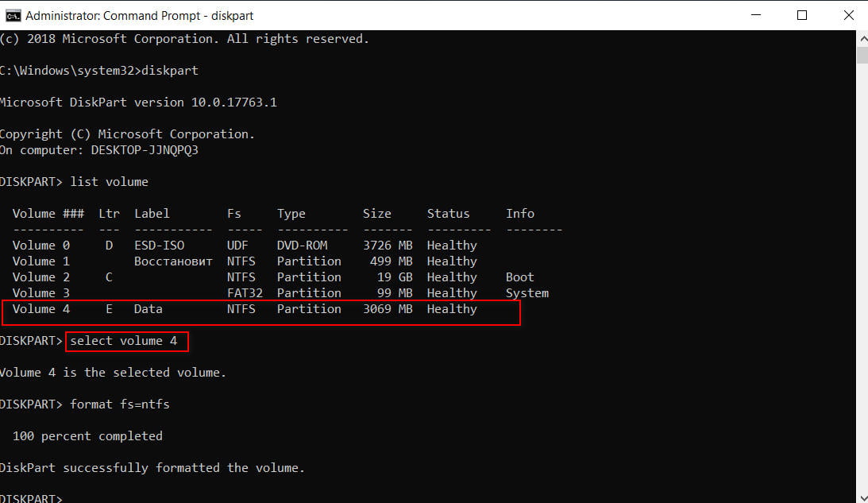Click the final DISKPART prompt line
The width and height of the screenshot is (868, 503).
32,497
